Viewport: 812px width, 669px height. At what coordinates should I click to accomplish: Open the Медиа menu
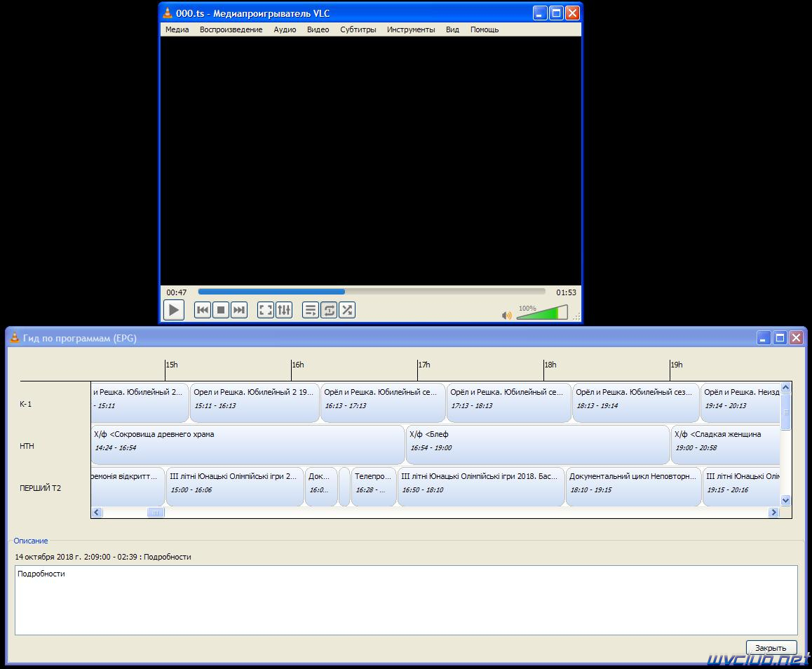click(x=177, y=29)
